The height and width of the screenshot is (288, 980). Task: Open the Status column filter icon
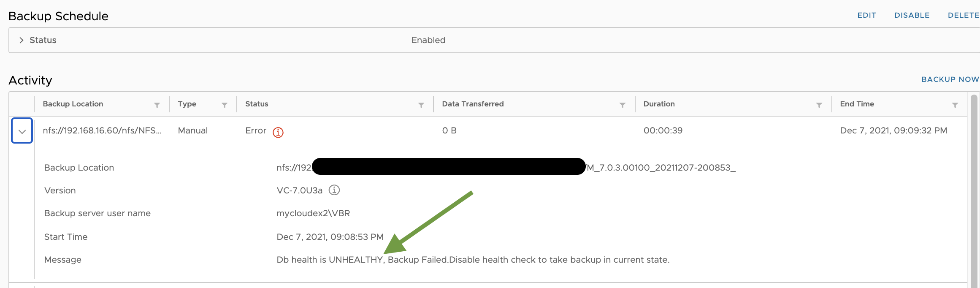[x=421, y=105]
